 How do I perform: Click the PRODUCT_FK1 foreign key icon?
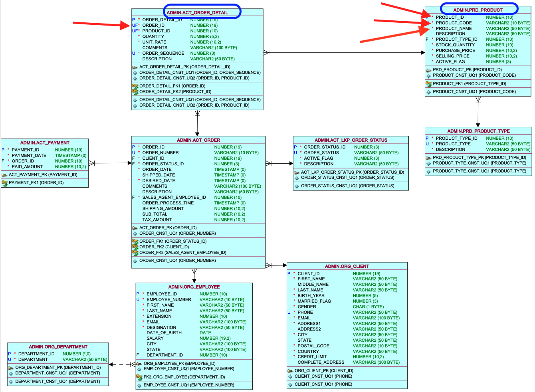(x=428, y=84)
